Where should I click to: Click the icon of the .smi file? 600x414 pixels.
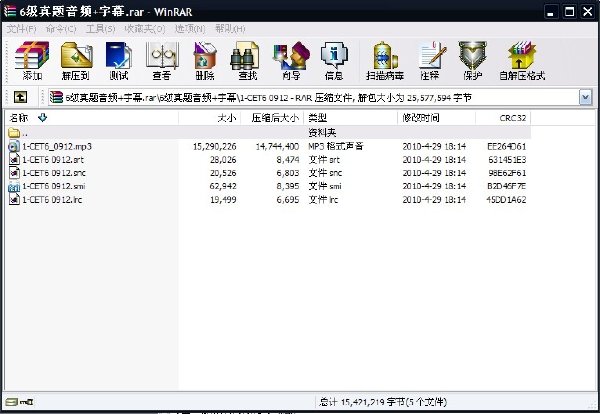(14, 186)
